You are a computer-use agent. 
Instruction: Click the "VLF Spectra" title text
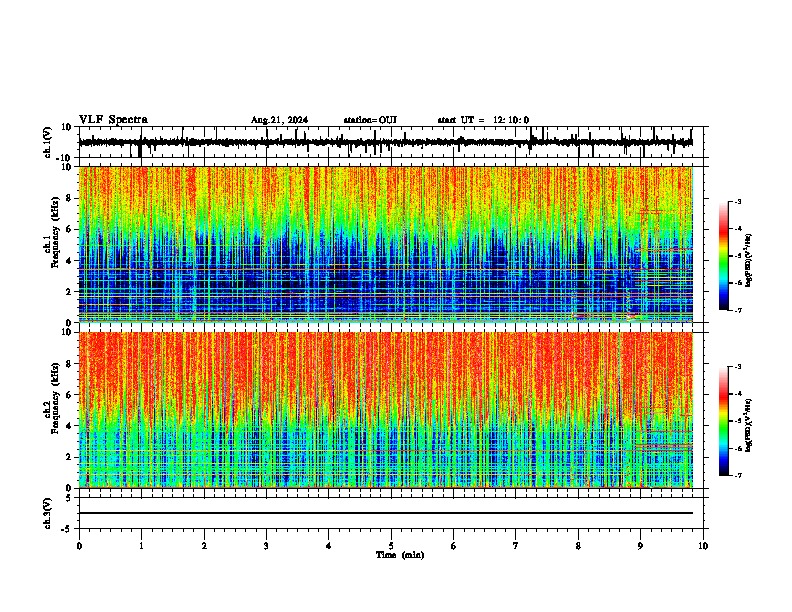point(113,120)
